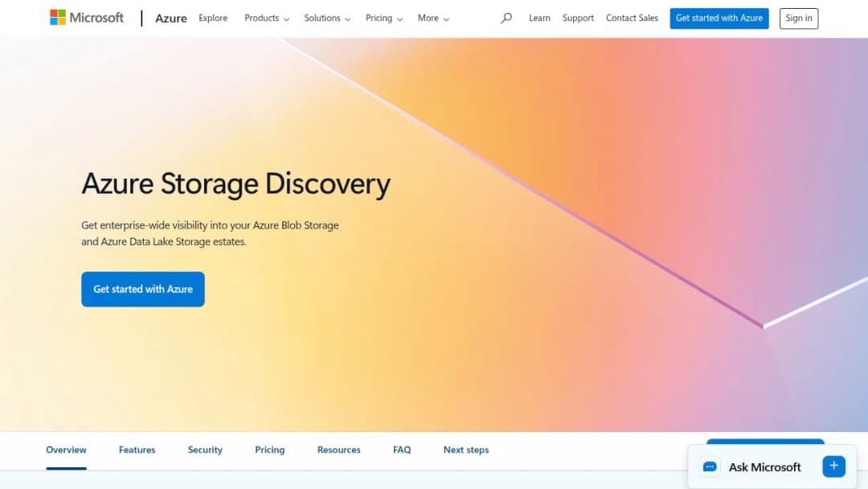Click the 'Get enterprise-wide visibility' description text
Image resolution: width=868 pixels, height=489 pixels.
[210, 233]
